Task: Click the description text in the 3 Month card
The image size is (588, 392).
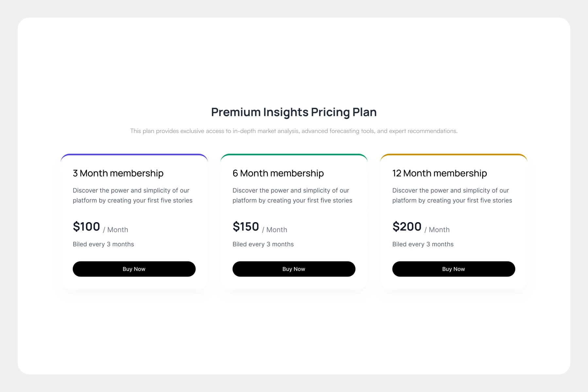Action: [132, 195]
